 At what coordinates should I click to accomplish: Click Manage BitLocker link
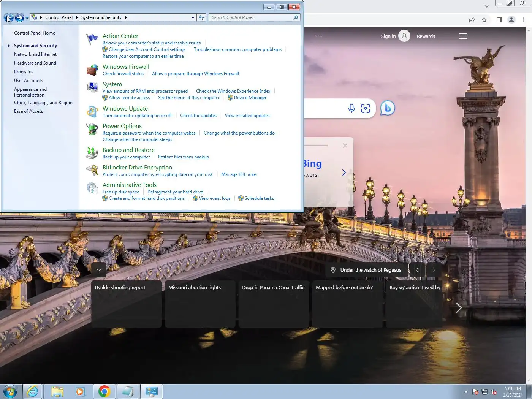click(239, 174)
